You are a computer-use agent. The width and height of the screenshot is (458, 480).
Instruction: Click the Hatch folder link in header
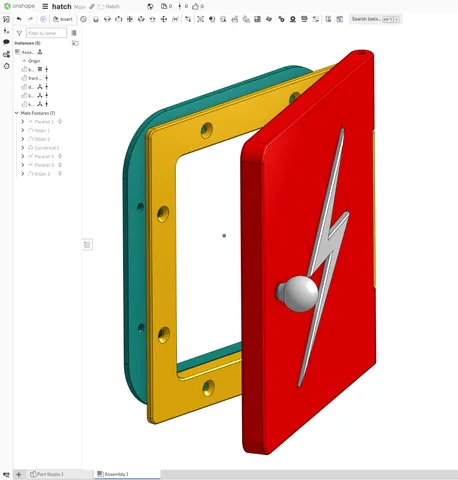[x=109, y=6]
